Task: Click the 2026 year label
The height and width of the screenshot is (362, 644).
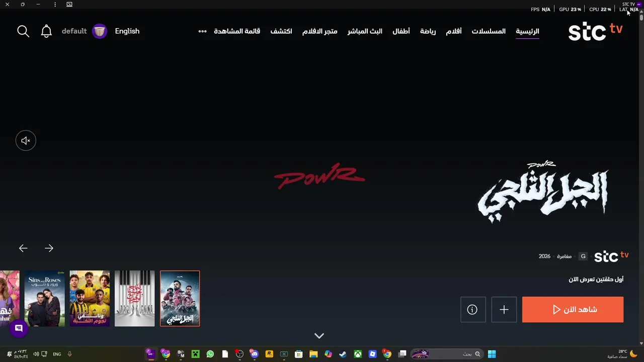Action: (x=544, y=256)
